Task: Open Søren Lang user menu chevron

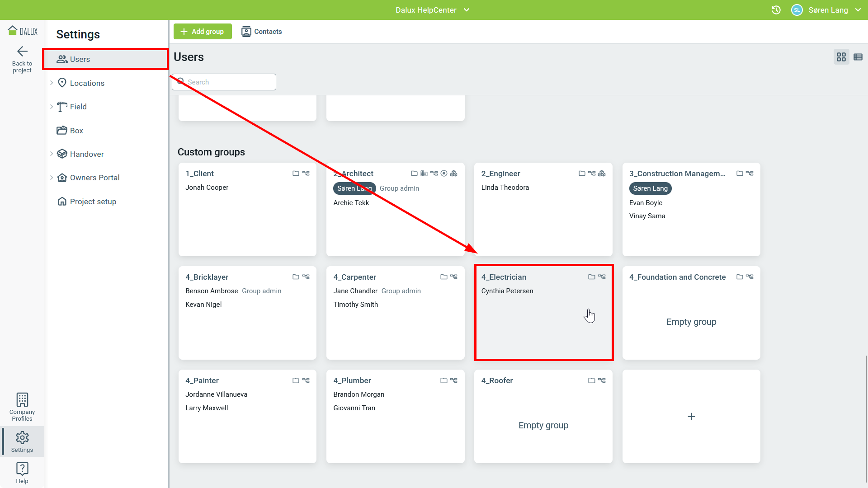Action: 858,10
